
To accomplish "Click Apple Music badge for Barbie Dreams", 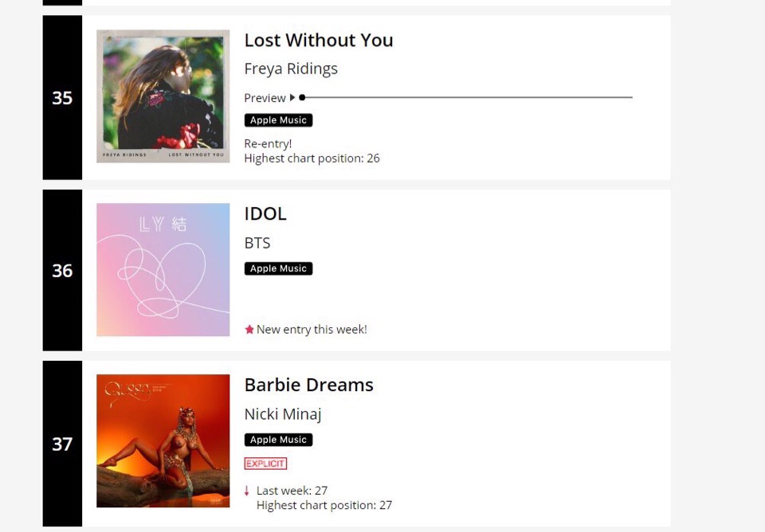I will pyautogui.click(x=278, y=440).
